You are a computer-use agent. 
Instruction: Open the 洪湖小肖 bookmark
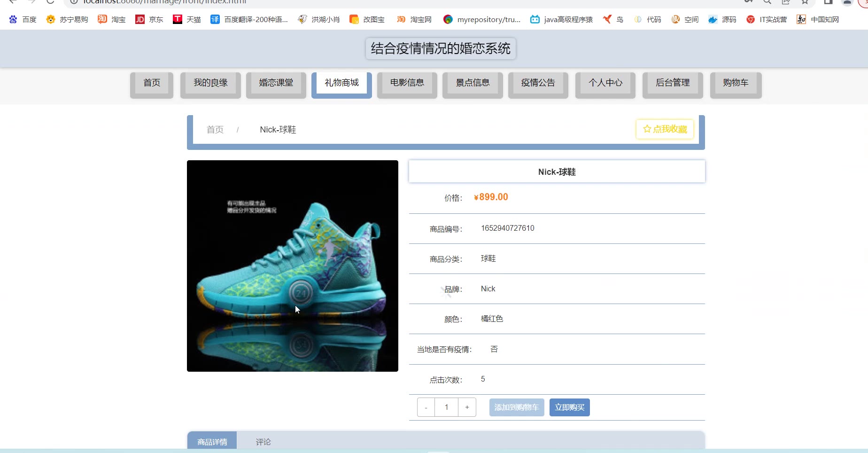(319, 19)
